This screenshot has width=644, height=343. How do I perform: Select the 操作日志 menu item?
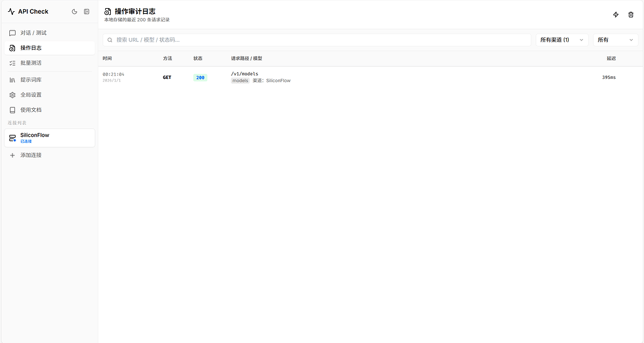pos(50,48)
